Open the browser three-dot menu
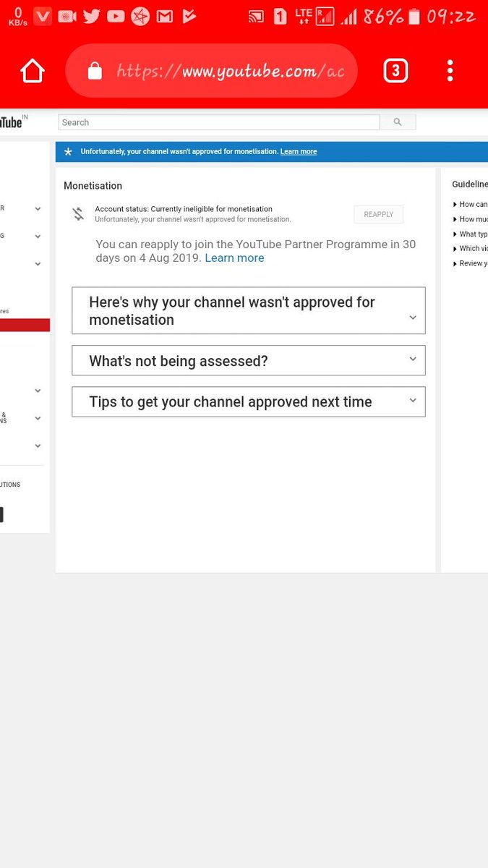The height and width of the screenshot is (868, 488). pyautogui.click(x=450, y=71)
